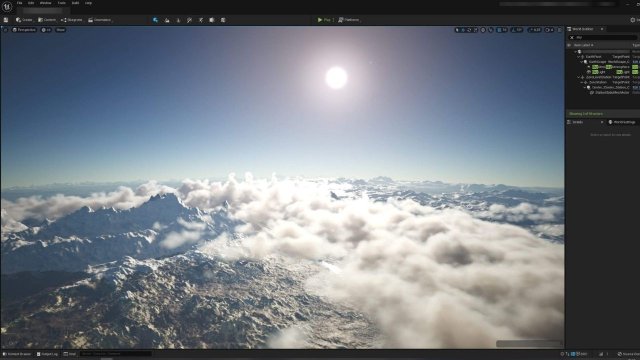
Task: Open the viewport Show flags menu
Action: coord(60,30)
